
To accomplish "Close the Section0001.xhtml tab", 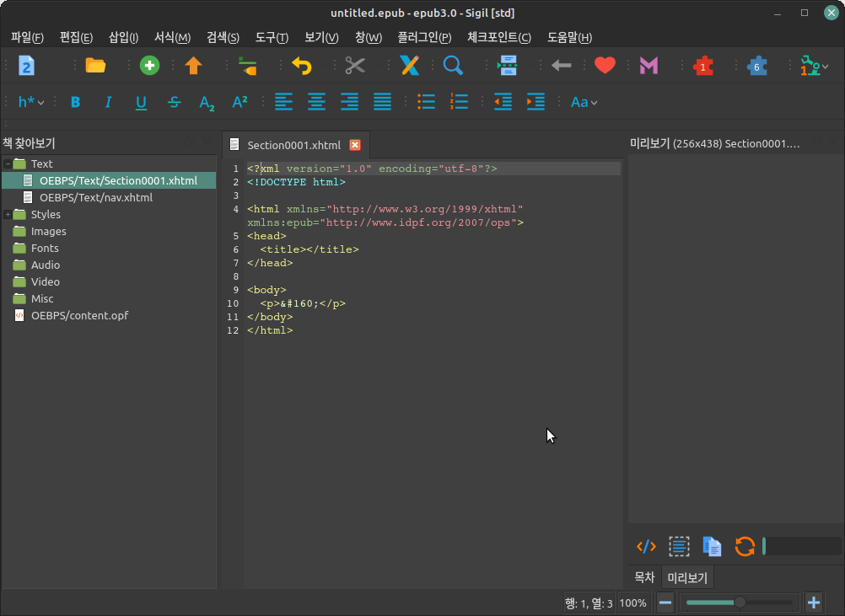I will click(x=355, y=145).
